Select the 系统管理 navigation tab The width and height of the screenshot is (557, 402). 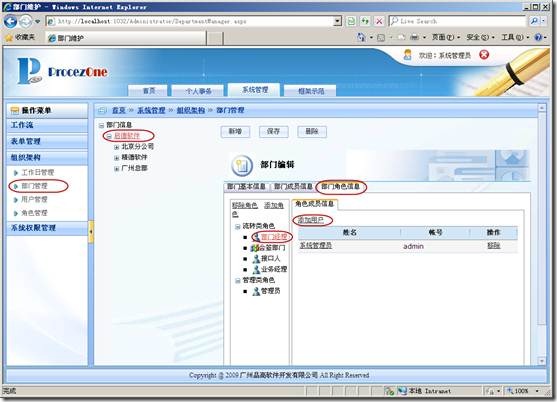(x=255, y=90)
